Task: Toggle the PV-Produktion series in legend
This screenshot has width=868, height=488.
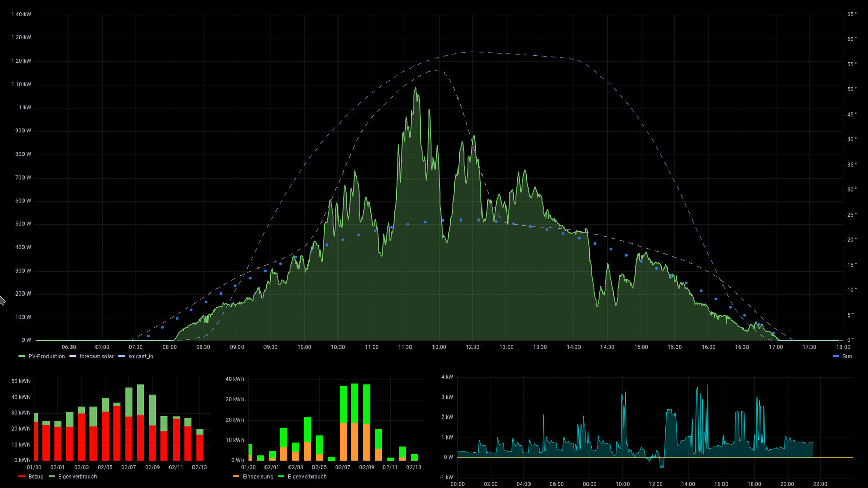Action: tap(46, 356)
